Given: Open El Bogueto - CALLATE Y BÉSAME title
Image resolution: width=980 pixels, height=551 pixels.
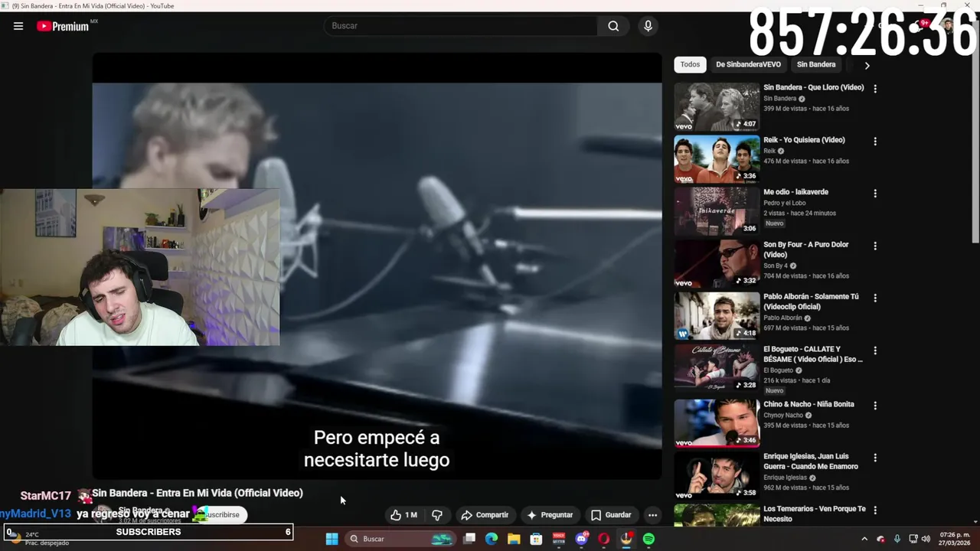Looking at the screenshot, I should click(x=812, y=354).
